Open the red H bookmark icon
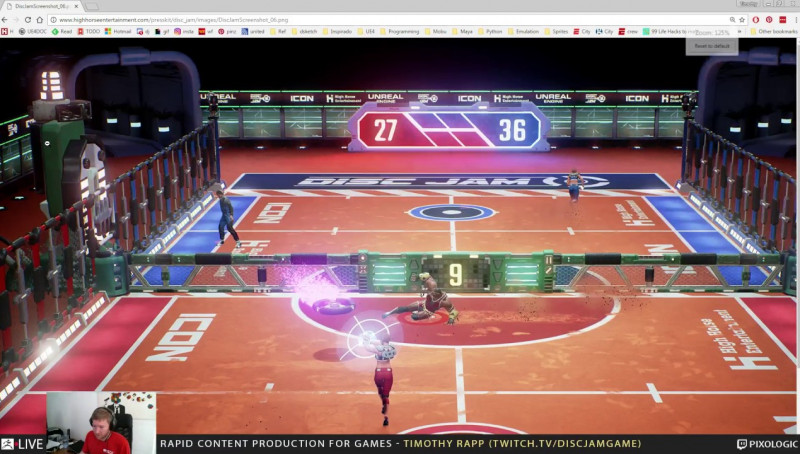 click(x=7, y=32)
